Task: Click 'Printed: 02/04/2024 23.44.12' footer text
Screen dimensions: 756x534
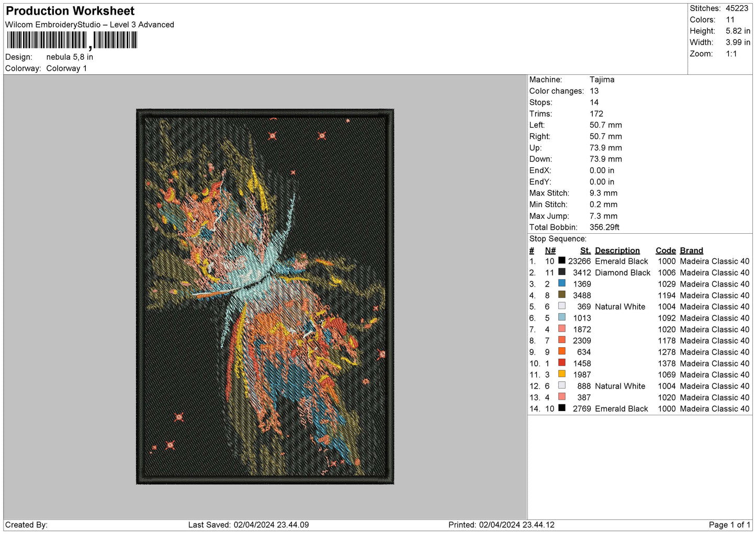Action: pyautogui.click(x=501, y=525)
